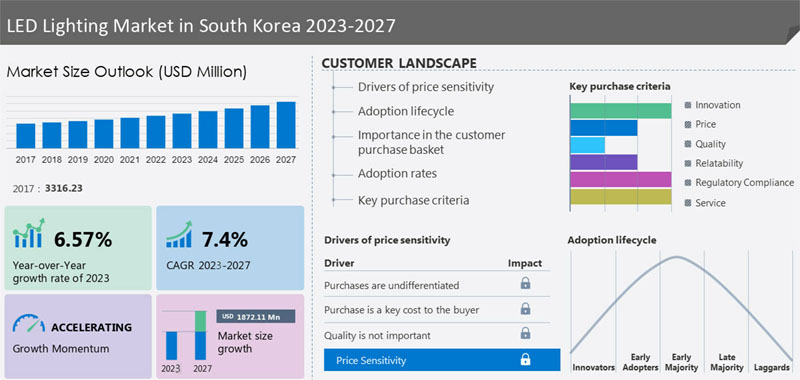Click the lock icon in Price Sensitivity row

click(525, 360)
